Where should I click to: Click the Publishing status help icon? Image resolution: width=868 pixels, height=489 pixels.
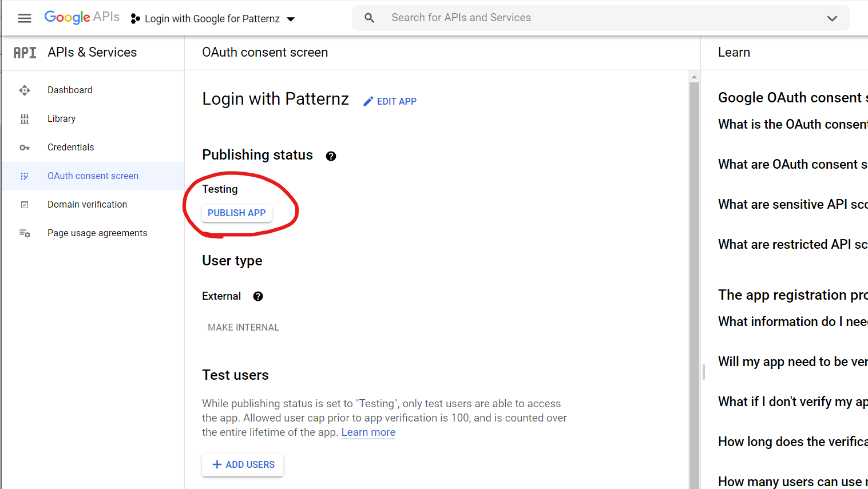coord(331,156)
